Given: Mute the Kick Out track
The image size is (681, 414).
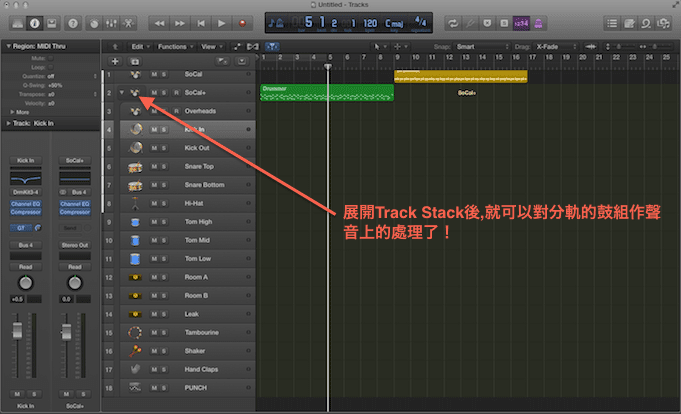Looking at the screenshot, I should pos(154,148).
